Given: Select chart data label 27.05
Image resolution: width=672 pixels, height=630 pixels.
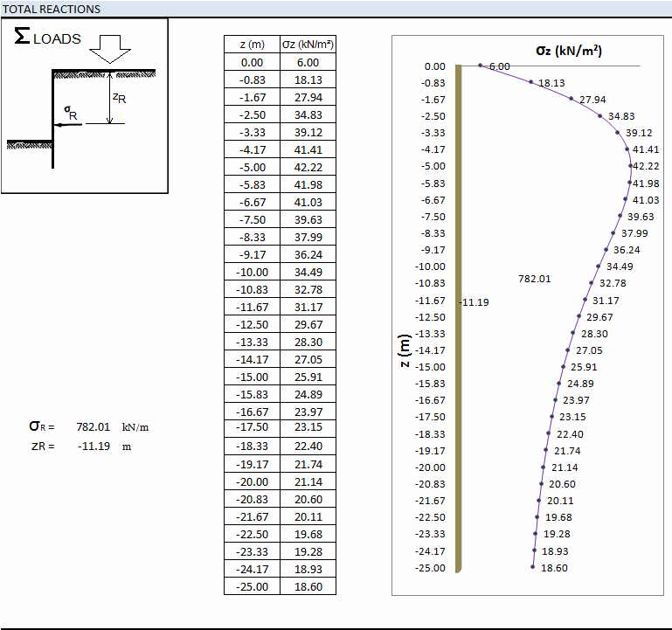Looking at the screenshot, I should tap(589, 350).
